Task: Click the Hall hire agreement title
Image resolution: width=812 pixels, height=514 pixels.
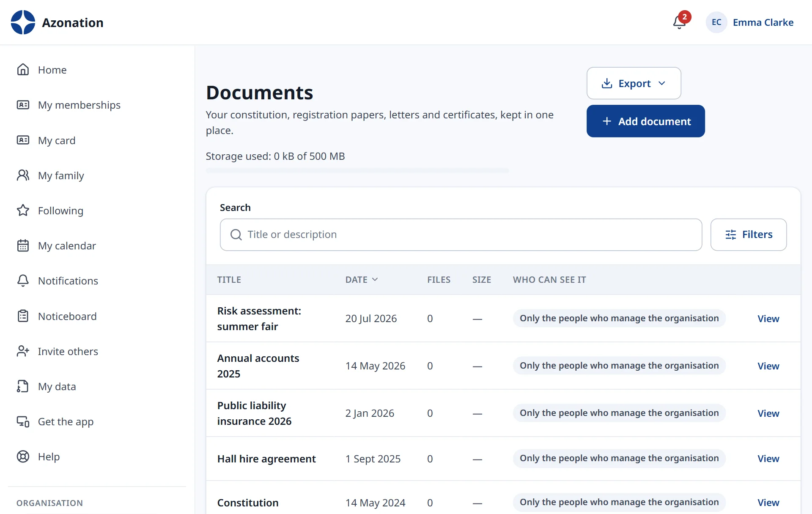Action: (x=266, y=459)
